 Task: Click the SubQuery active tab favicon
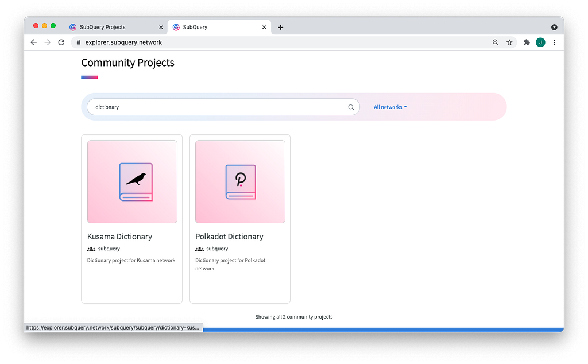click(176, 27)
